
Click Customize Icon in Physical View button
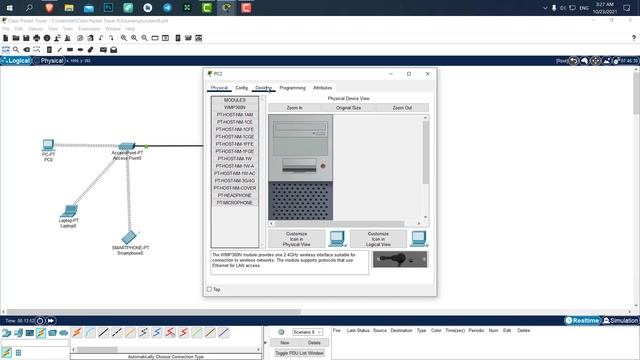coord(297,239)
